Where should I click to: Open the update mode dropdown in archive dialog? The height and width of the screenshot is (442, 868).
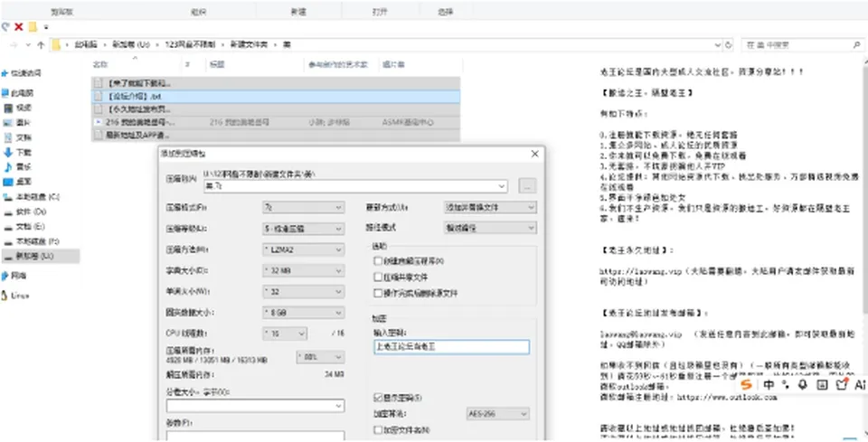490,208
